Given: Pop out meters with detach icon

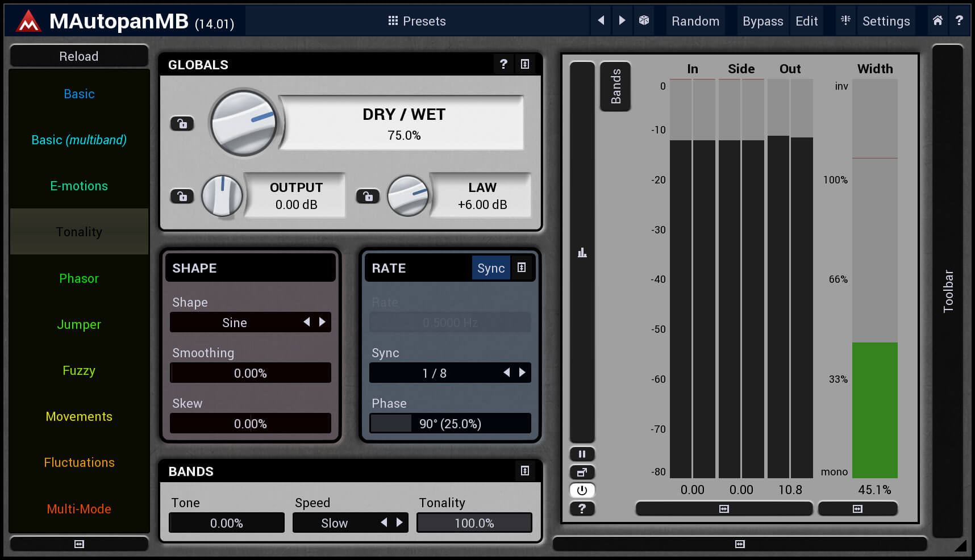Looking at the screenshot, I should 582,472.
